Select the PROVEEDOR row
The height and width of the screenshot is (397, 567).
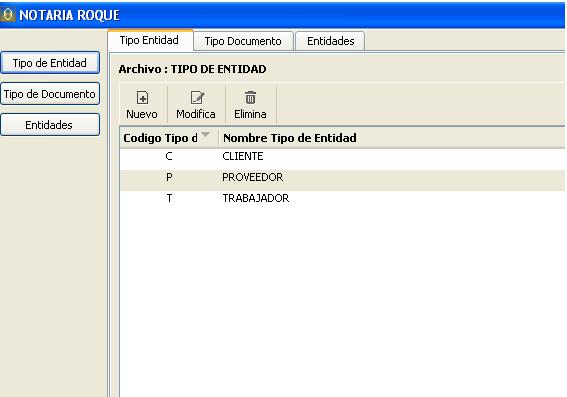coord(342,178)
